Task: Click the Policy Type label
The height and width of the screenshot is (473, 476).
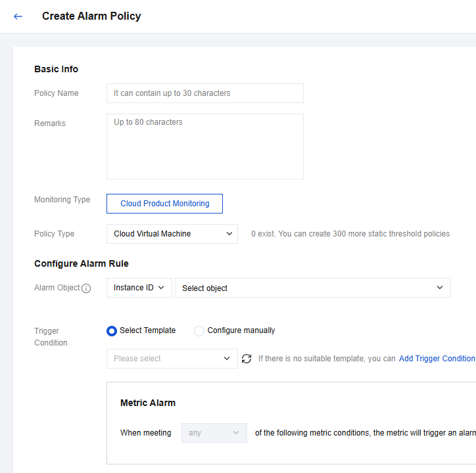Action: pyautogui.click(x=54, y=234)
